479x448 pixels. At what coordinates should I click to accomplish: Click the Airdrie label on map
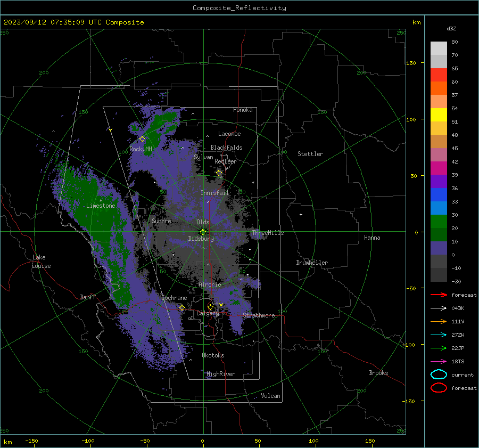tap(210, 284)
